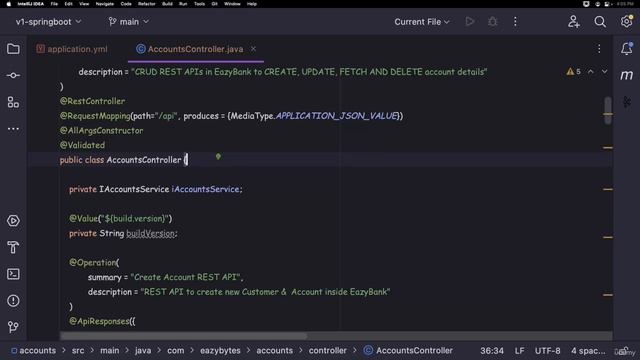Viewport: 640px width, 360px height.
Task: Open the Navigate menu
Action: pos(104,4)
